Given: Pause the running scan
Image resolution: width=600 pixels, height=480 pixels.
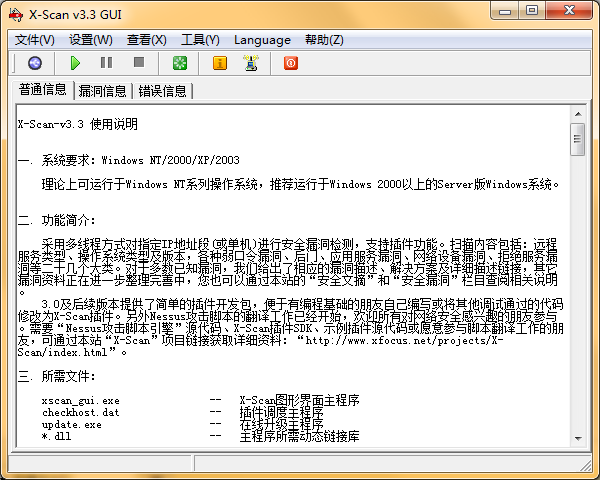Looking at the screenshot, I should [106, 63].
